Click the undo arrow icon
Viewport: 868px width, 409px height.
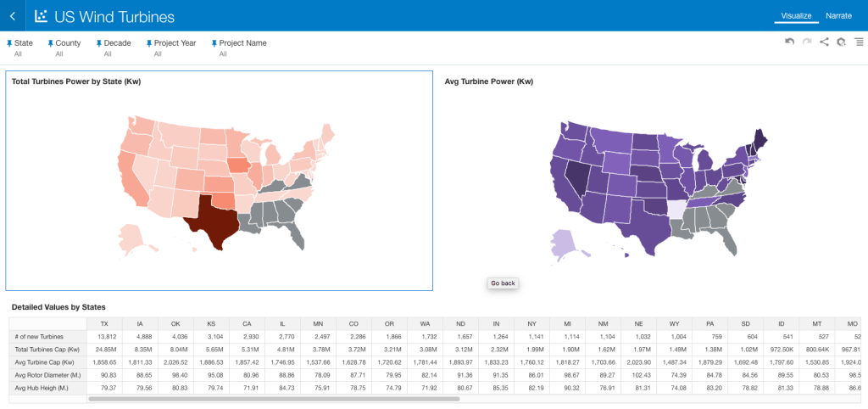(x=790, y=42)
